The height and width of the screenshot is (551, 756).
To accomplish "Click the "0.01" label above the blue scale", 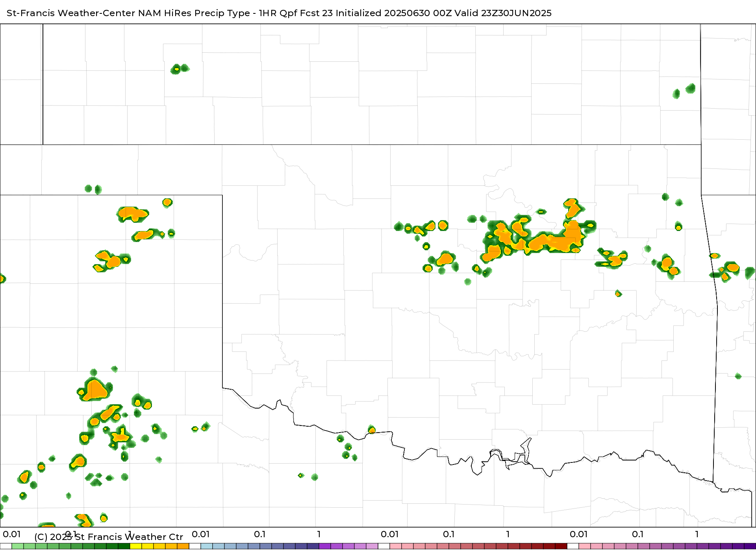I will pos(201,534).
